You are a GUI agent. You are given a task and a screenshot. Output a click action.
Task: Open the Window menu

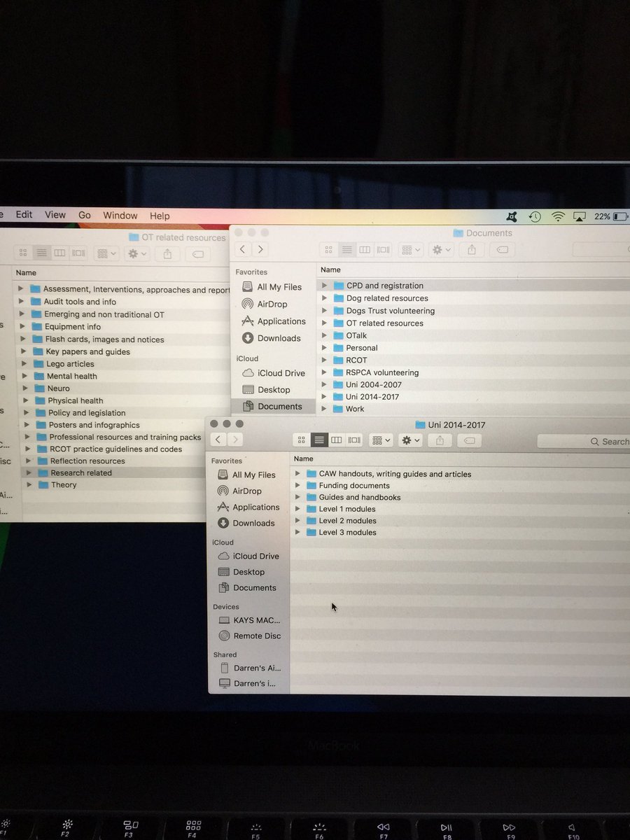pyautogui.click(x=120, y=216)
